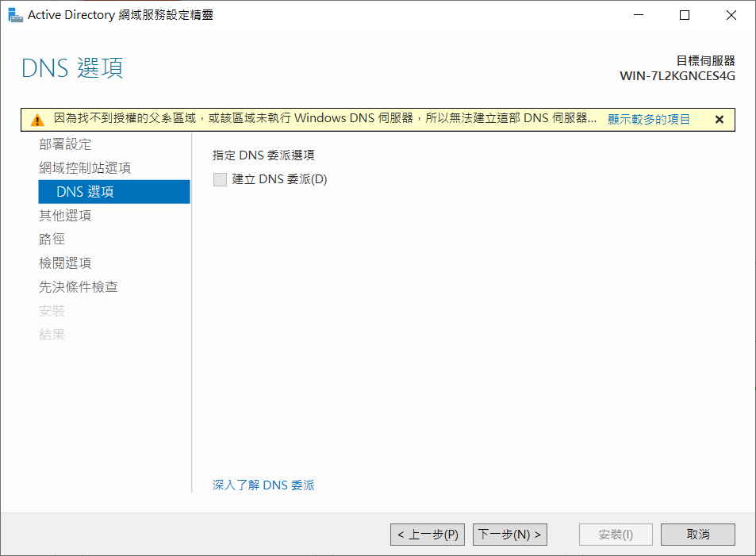The height and width of the screenshot is (556, 756).
Task: Click the 取消 button
Action: click(x=697, y=535)
